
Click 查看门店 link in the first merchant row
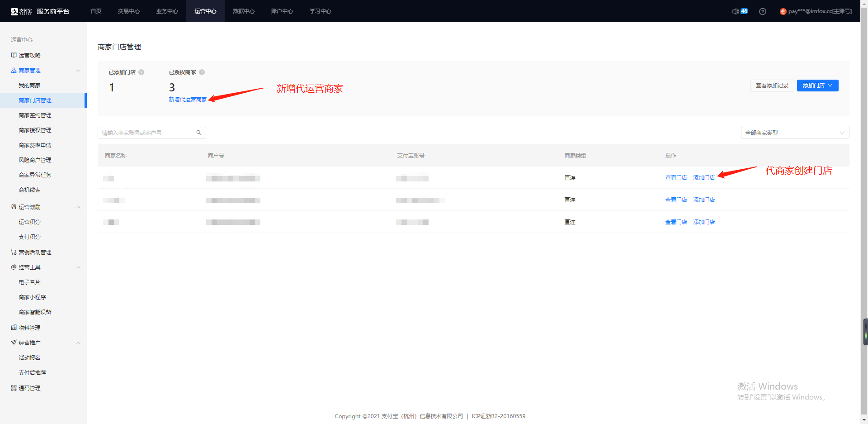click(676, 178)
